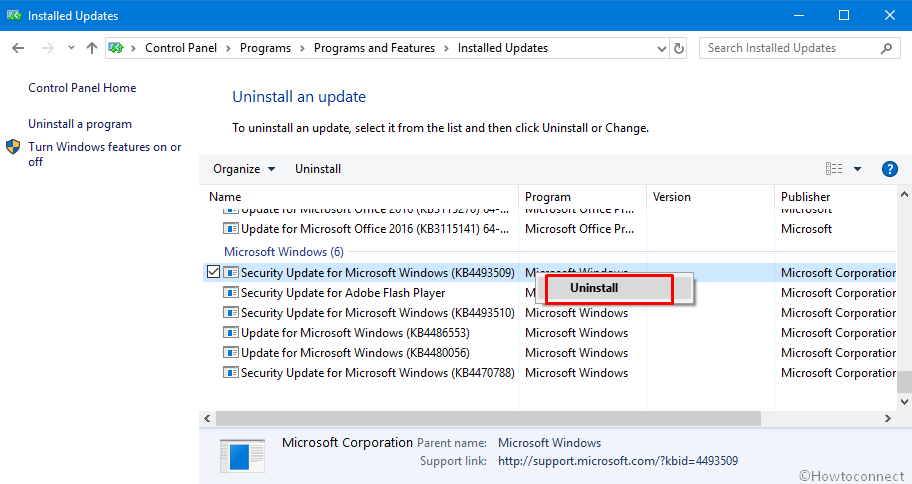Click Microsoft Office Pr... program cell for KB3115141
Screen dimensions: 912x484
[x=579, y=229]
